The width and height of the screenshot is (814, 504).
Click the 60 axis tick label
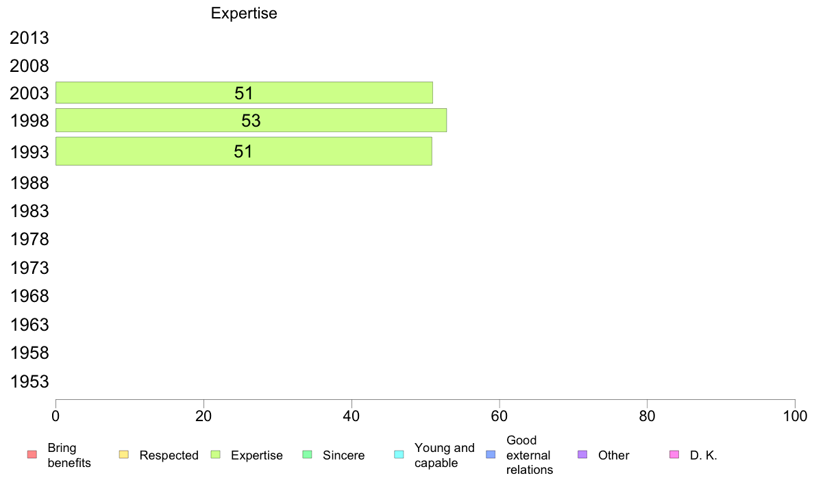pyautogui.click(x=500, y=416)
